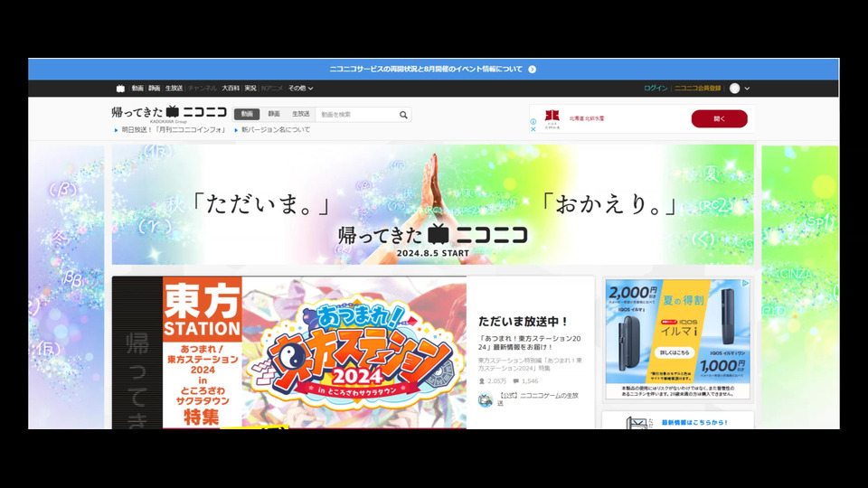This screenshot has width=868, height=488.
Task: Click the ただいま放送中！ heading
Action: pos(524,321)
